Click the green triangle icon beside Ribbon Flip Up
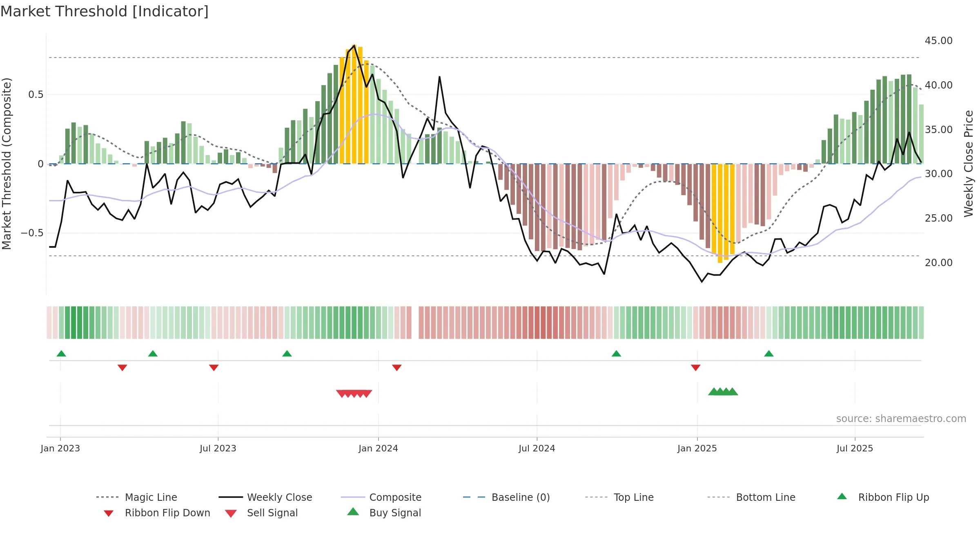 click(842, 496)
